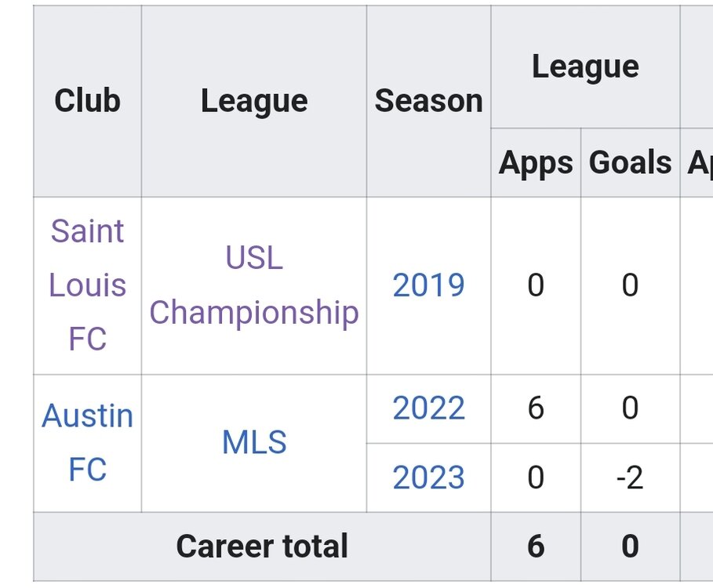Image resolution: width=713 pixels, height=588 pixels.
Task: Select the Season column header
Action: pyautogui.click(x=428, y=100)
